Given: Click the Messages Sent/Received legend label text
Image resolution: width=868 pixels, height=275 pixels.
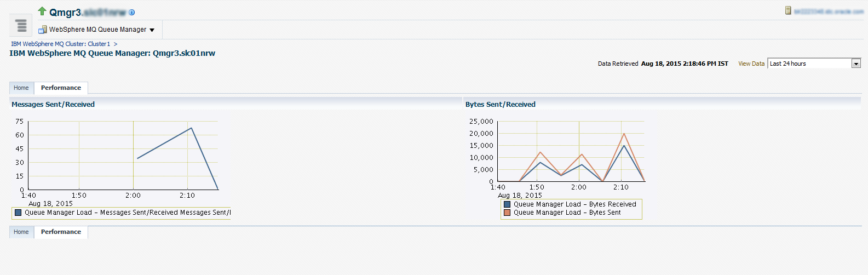Looking at the screenshot, I should (x=128, y=213).
